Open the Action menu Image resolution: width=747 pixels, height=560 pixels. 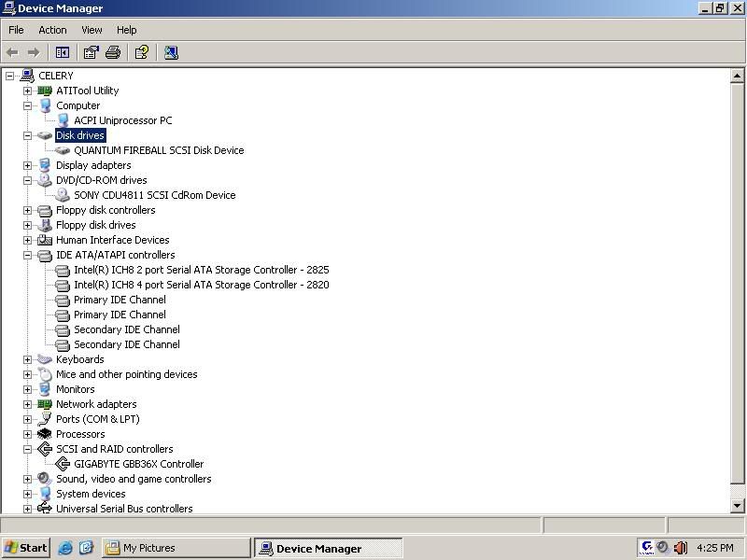(x=52, y=30)
